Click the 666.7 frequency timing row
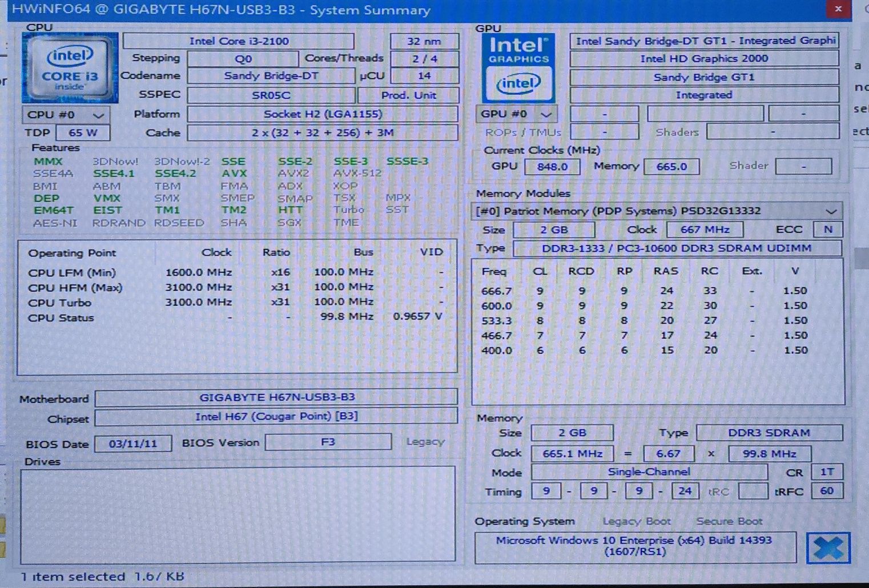Screen dimensions: 869x588 pos(645,291)
